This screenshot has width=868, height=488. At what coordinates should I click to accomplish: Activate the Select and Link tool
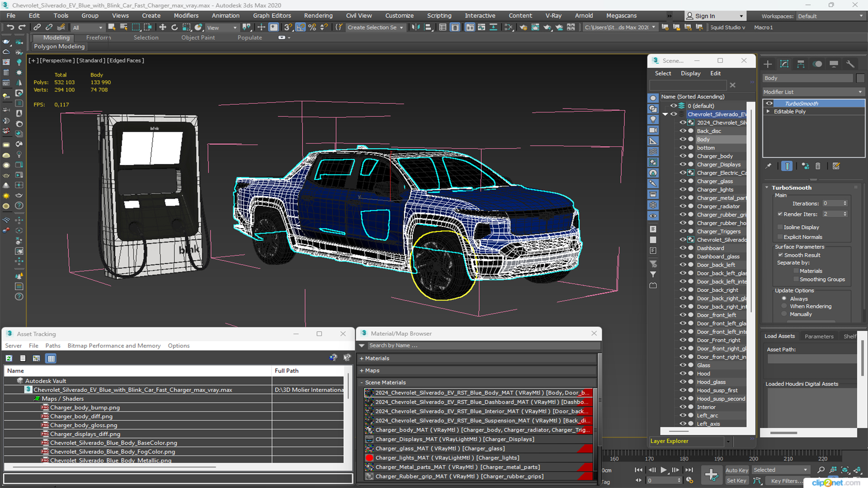click(37, 27)
